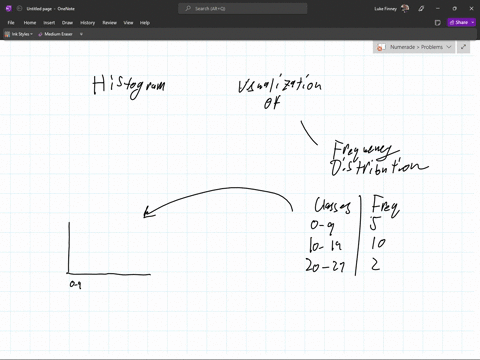Open the Help tab
This screenshot has height=360, width=480.
coord(145,23)
